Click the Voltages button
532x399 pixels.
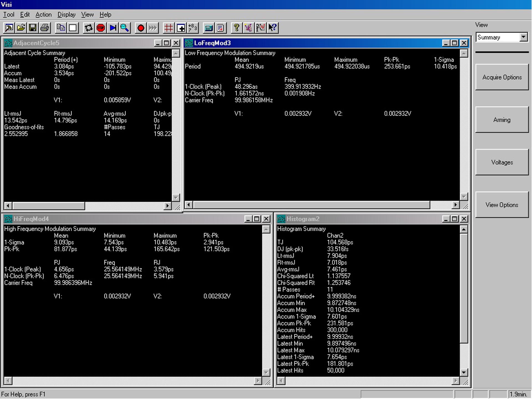click(x=502, y=162)
